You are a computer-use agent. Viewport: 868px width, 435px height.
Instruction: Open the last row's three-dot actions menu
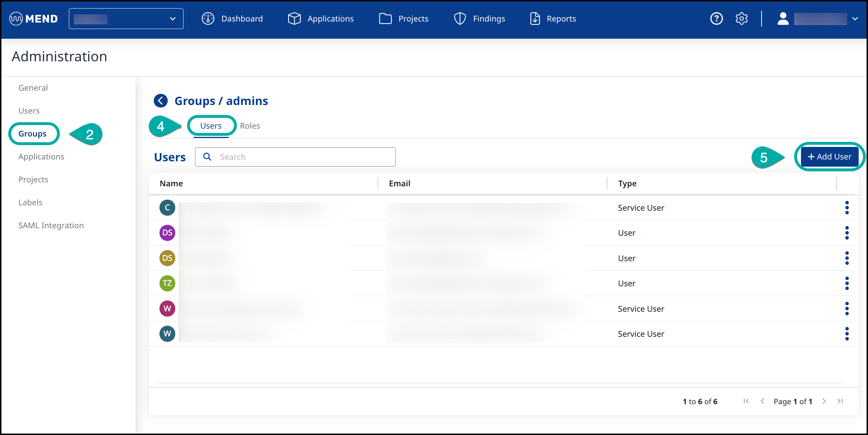point(847,334)
